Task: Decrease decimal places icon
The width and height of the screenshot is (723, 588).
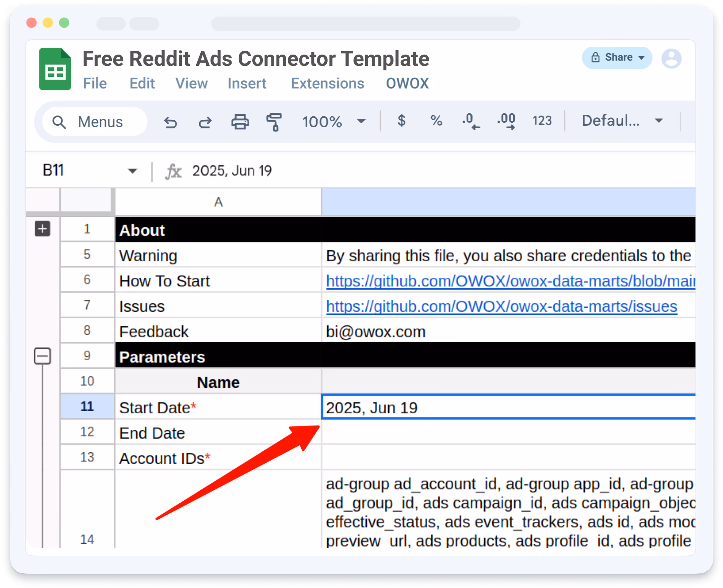Action: pyautogui.click(x=471, y=122)
